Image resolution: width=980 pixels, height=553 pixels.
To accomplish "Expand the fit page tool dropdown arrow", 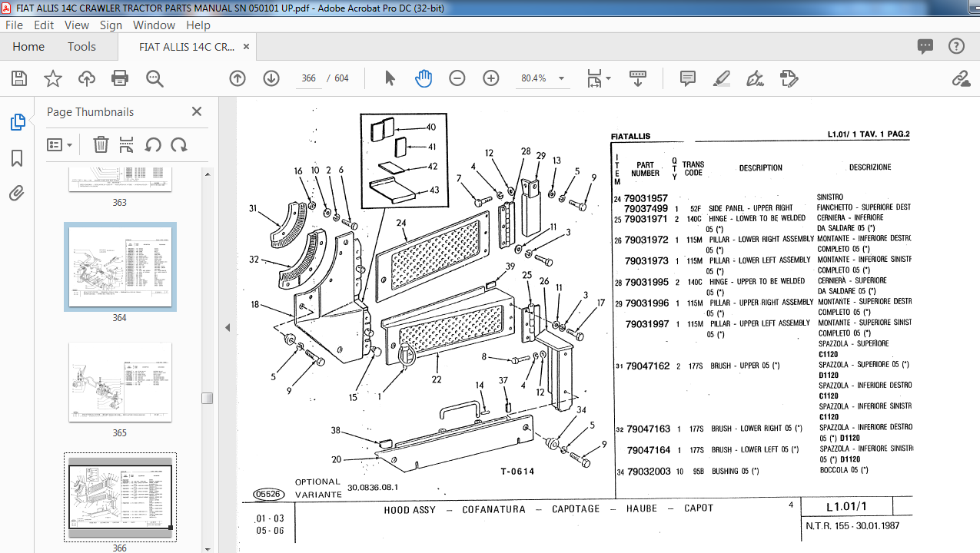I will (x=608, y=78).
